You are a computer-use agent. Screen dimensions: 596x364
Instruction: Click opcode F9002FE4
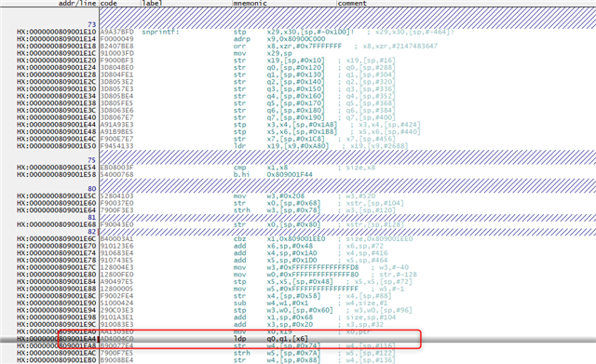(x=117, y=296)
